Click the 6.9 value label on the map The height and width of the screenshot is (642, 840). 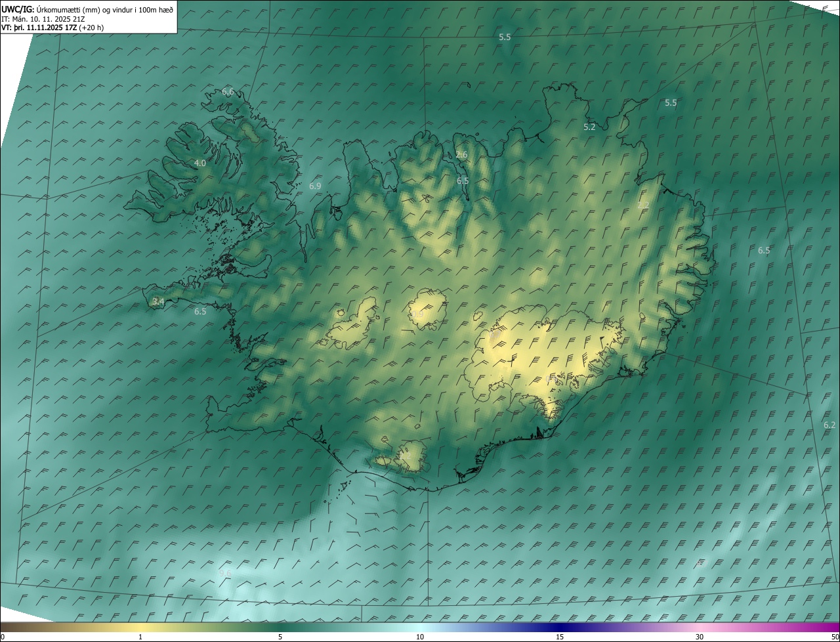pyautogui.click(x=315, y=186)
